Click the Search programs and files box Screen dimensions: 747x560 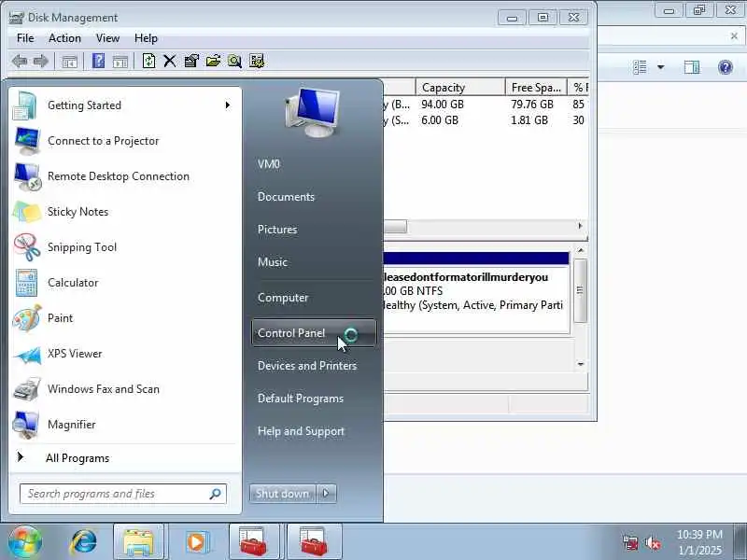click(123, 494)
